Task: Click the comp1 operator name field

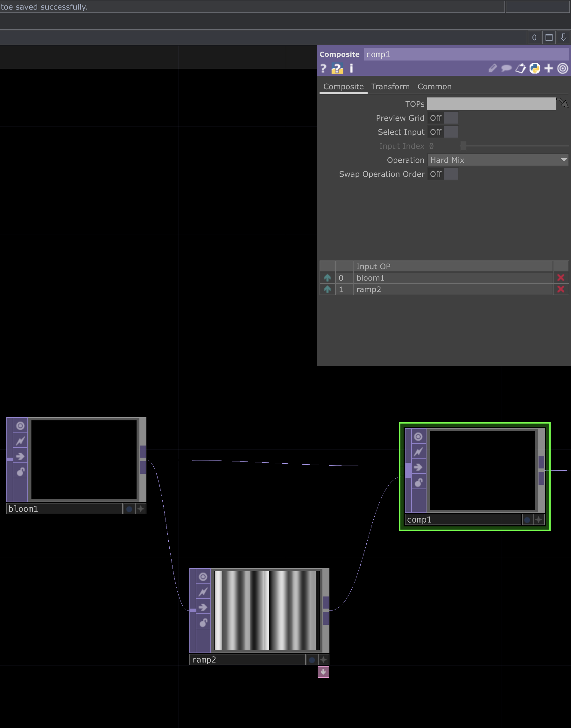Action: [x=466, y=54]
